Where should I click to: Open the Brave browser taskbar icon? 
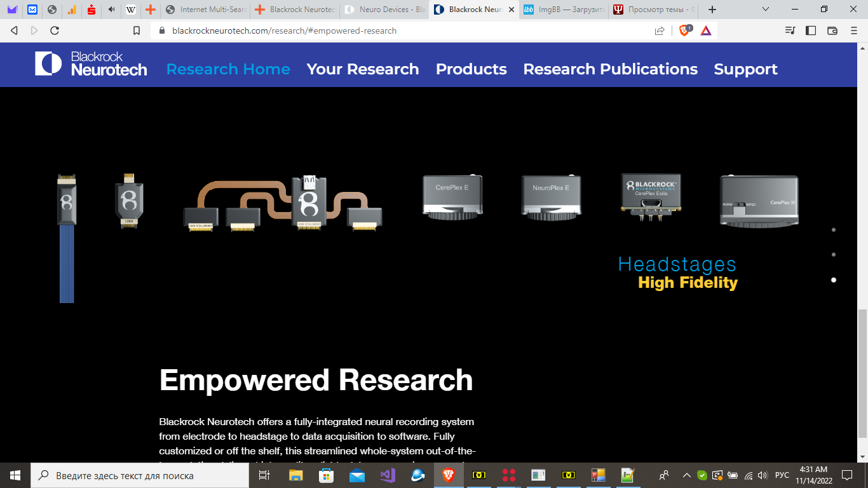tap(449, 475)
